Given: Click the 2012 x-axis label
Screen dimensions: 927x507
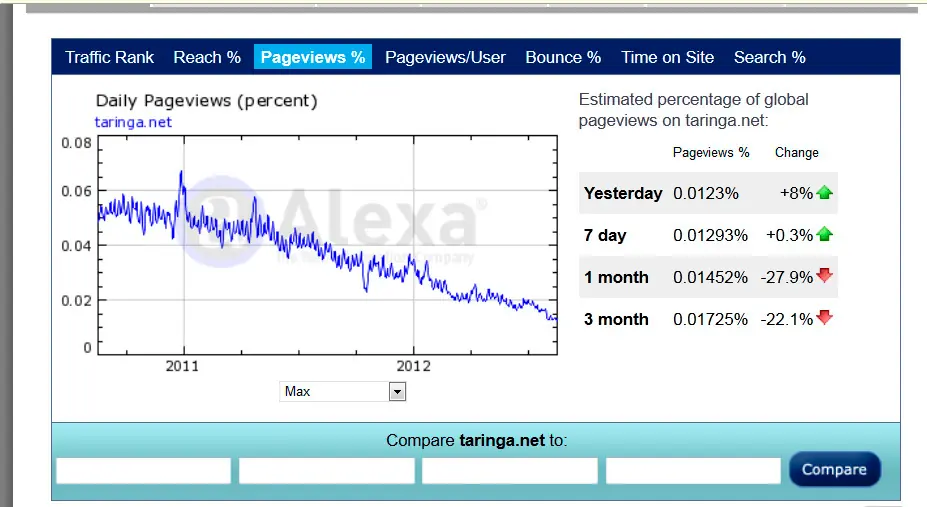Looking at the screenshot, I should point(414,366).
